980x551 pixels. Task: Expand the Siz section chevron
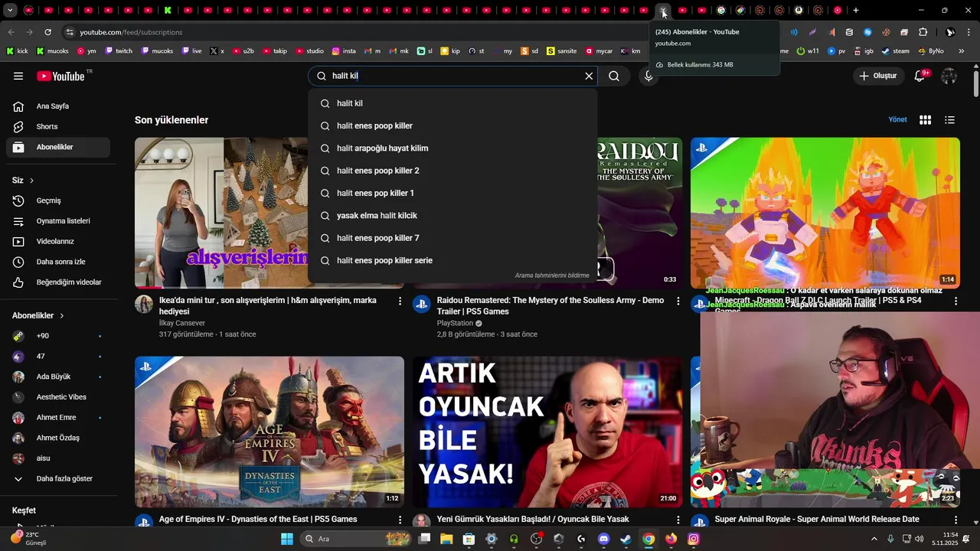(x=31, y=181)
